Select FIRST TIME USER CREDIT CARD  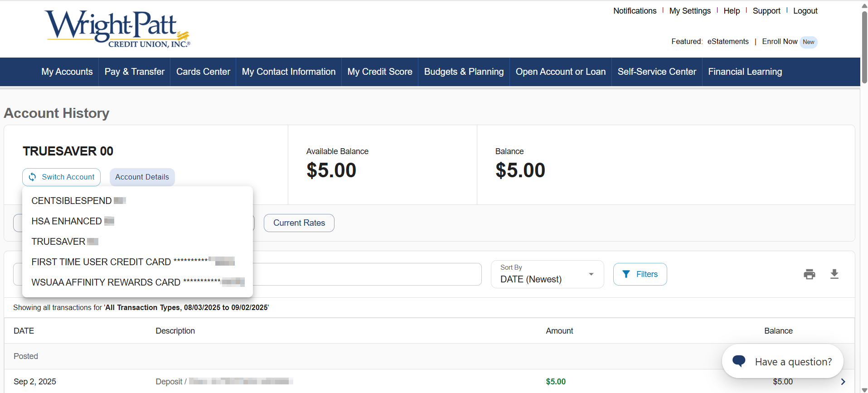(101, 262)
